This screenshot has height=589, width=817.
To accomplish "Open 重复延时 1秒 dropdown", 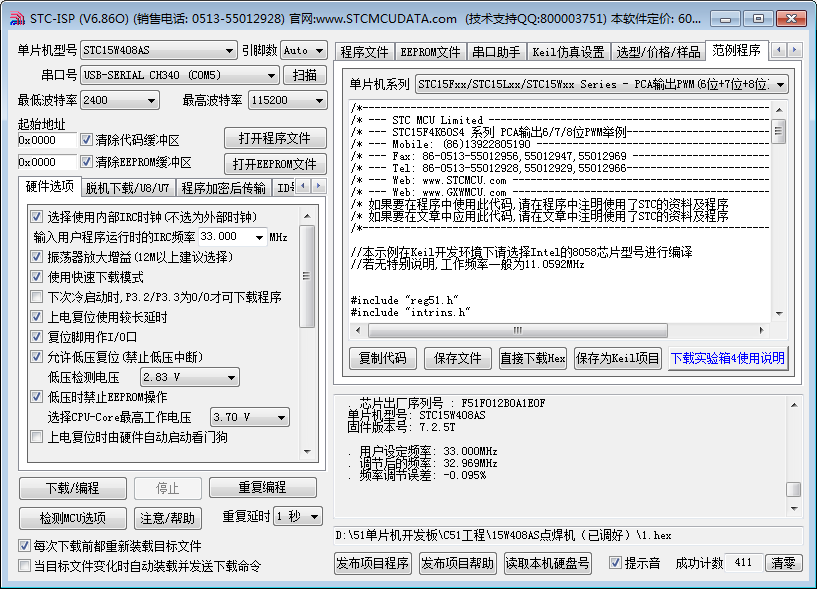I will [x=298, y=516].
